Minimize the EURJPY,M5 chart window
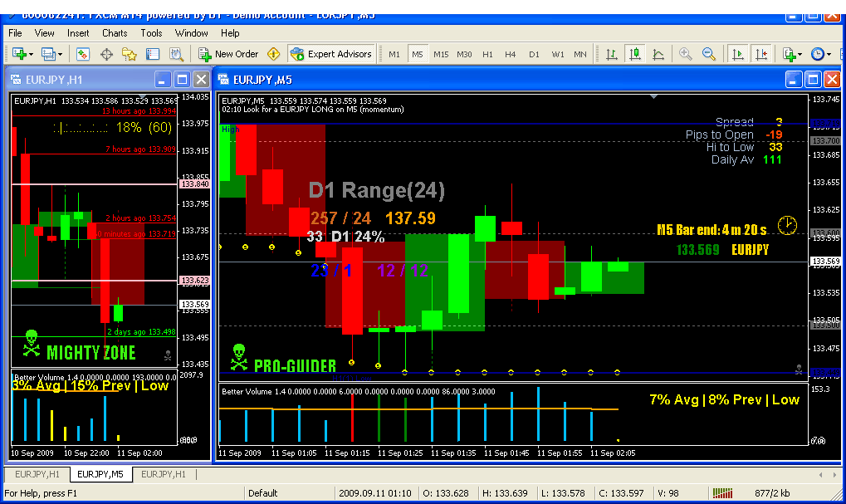The width and height of the screenshot is (846, 504). [794, 80]
